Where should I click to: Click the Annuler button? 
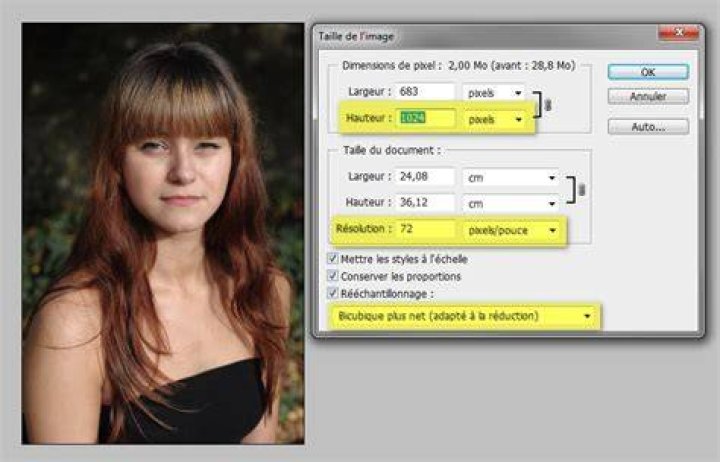648,96
